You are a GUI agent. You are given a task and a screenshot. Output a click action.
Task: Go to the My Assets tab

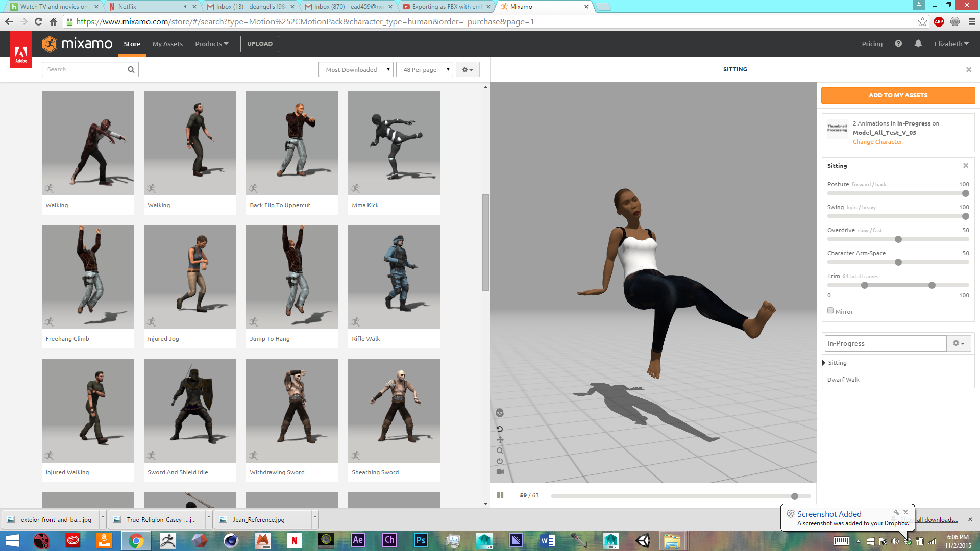point(167,44)
